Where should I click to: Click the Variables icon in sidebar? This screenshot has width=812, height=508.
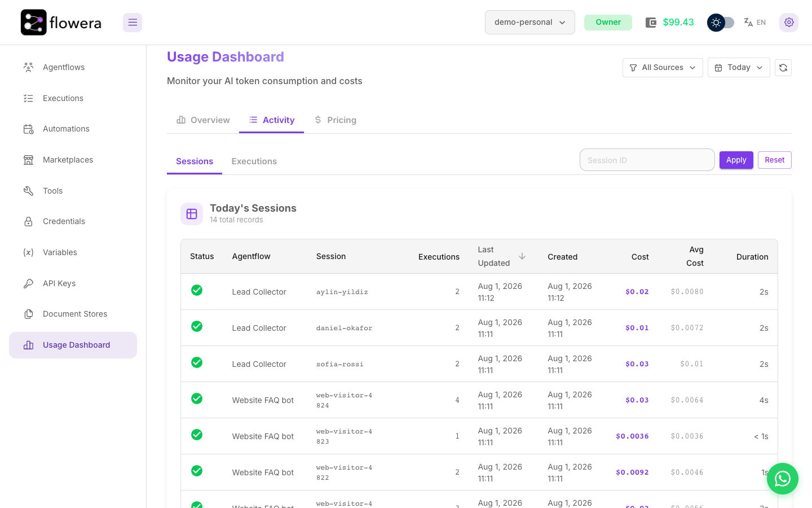(x=28, y=252)
